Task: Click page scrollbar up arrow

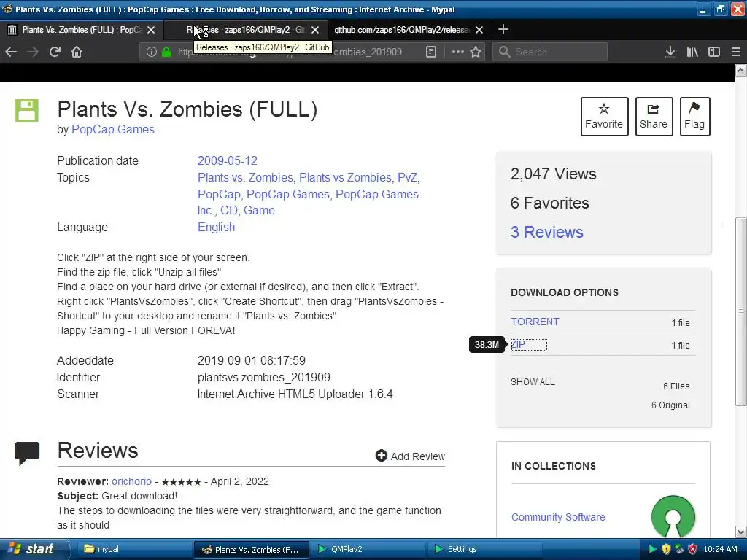Action: (x=741, y=71)
